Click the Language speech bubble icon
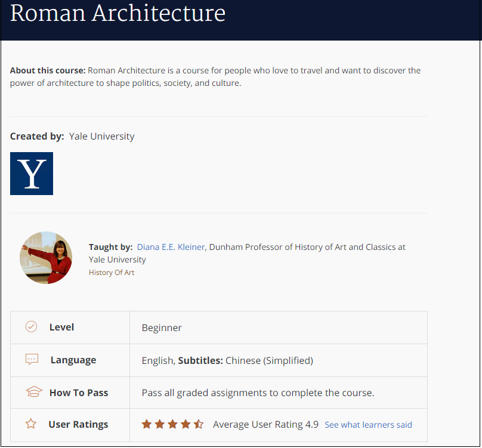482x448 pixels. coord(32,359)
